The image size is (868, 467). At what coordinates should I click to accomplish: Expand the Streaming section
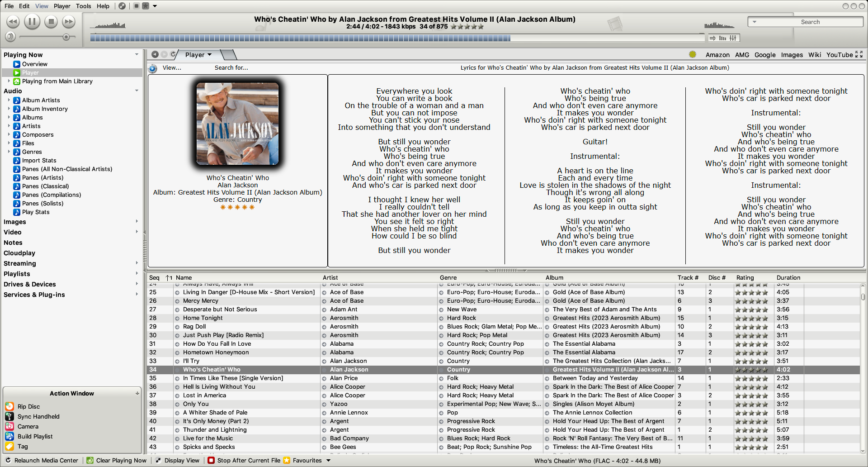[137, 263]
